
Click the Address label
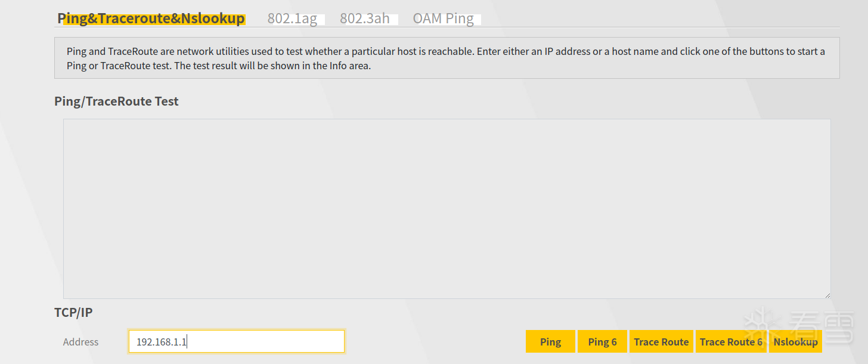(x=80, y=342)
